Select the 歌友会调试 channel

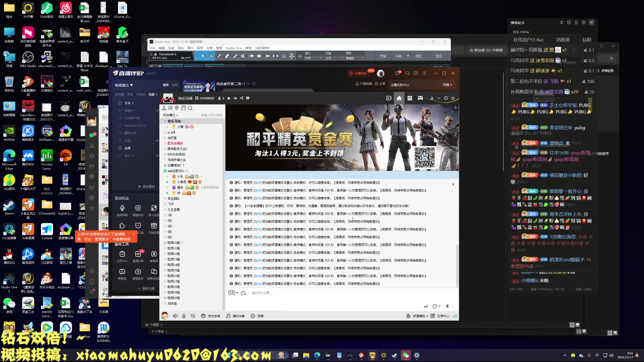point(175,143)
